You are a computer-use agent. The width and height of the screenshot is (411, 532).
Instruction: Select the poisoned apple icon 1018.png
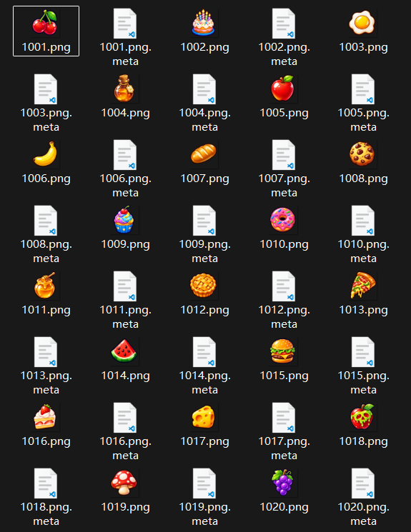(362, 417)
